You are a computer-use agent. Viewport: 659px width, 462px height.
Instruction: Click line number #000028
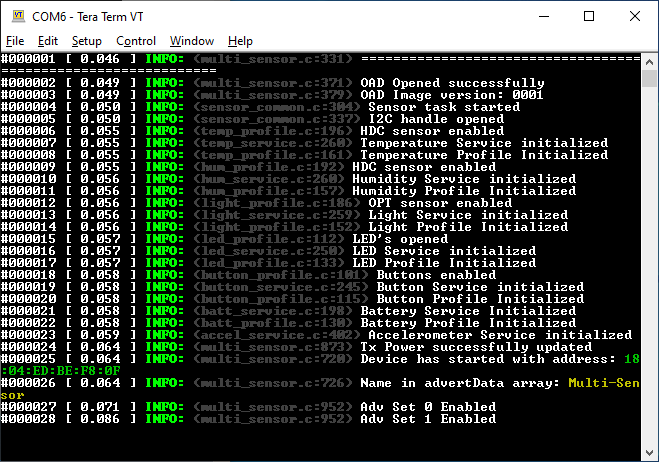(28, 419)
